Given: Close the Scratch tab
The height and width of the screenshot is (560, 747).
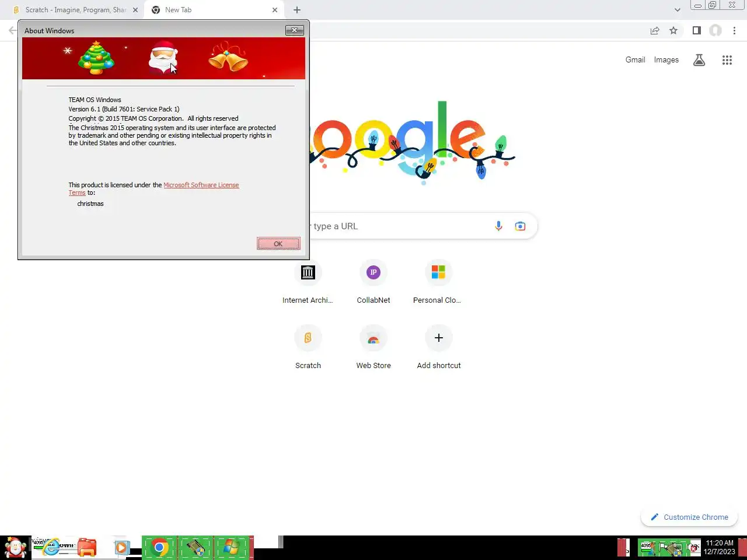Looking at the screenshot, I should [x=135, y=10].
